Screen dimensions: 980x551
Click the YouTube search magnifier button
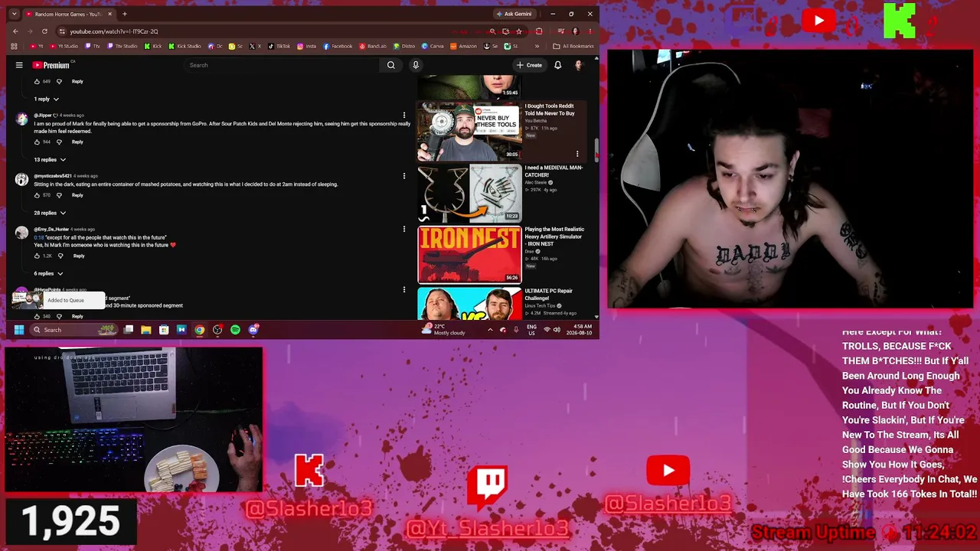[390, 65]
